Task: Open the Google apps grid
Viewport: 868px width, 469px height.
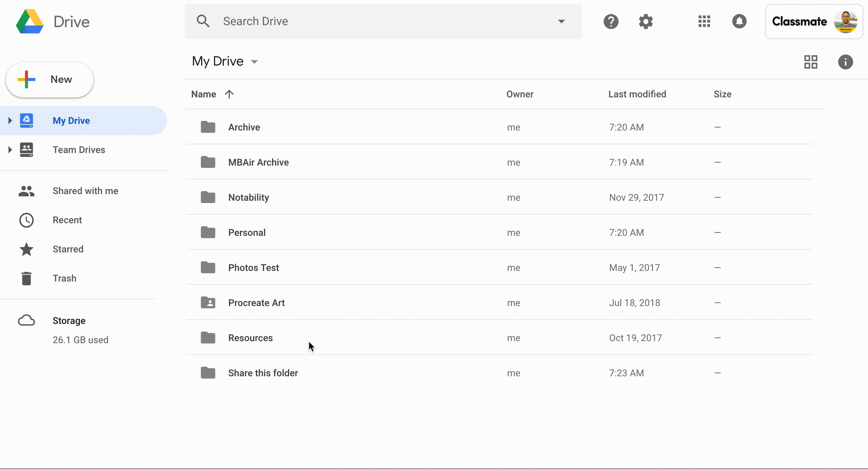Action: 704,21
